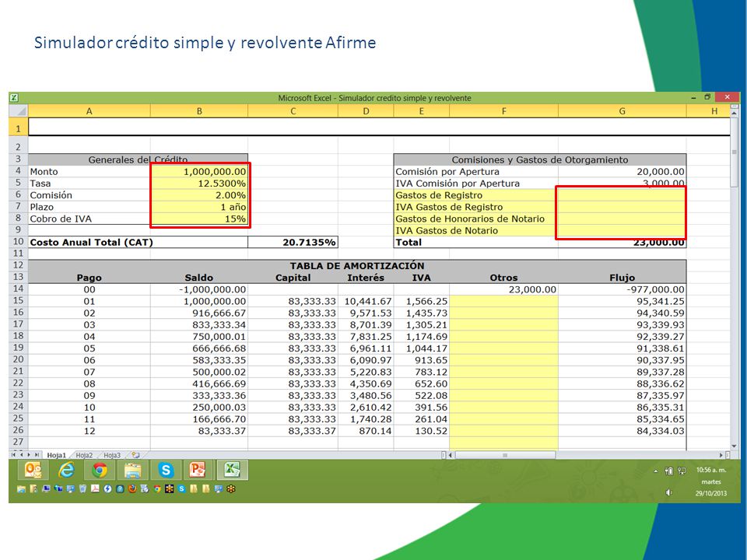Click the vertical scrollbar down arrow
This screenshot has width=747, height=560.
click(x=734, y=446)
